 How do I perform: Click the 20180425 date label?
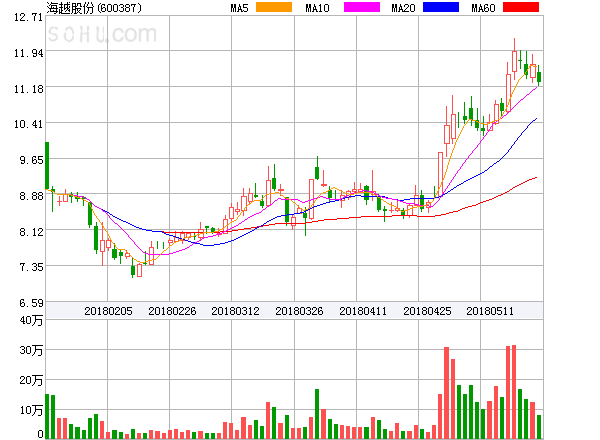click(x=427, y=311)
